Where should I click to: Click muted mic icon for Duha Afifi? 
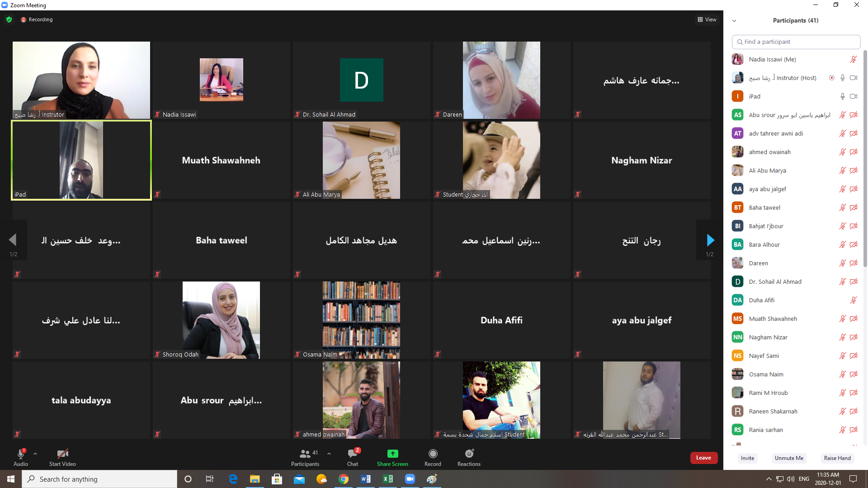pyautogui.click(x=853, y=300)
